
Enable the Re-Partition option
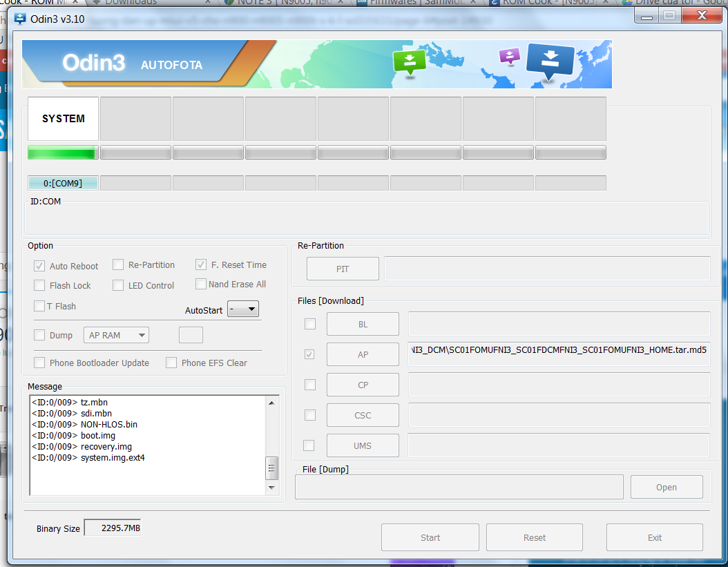pos(118,265)
